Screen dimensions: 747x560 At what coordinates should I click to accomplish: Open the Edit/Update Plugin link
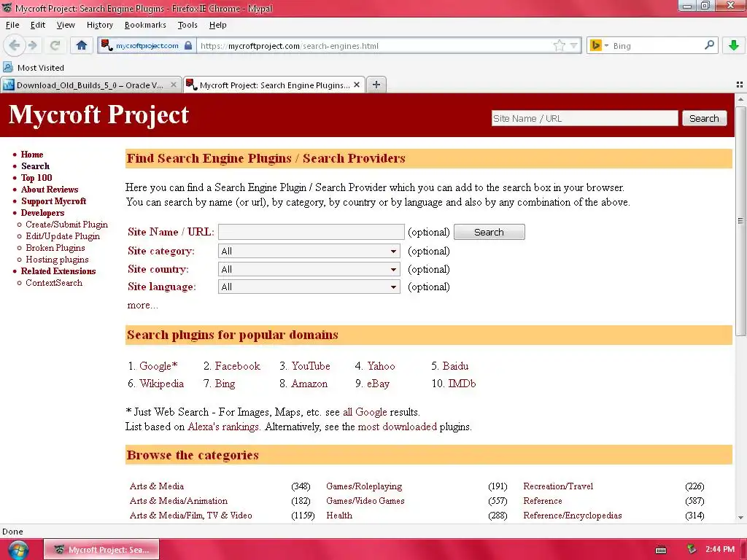point(63,236)
